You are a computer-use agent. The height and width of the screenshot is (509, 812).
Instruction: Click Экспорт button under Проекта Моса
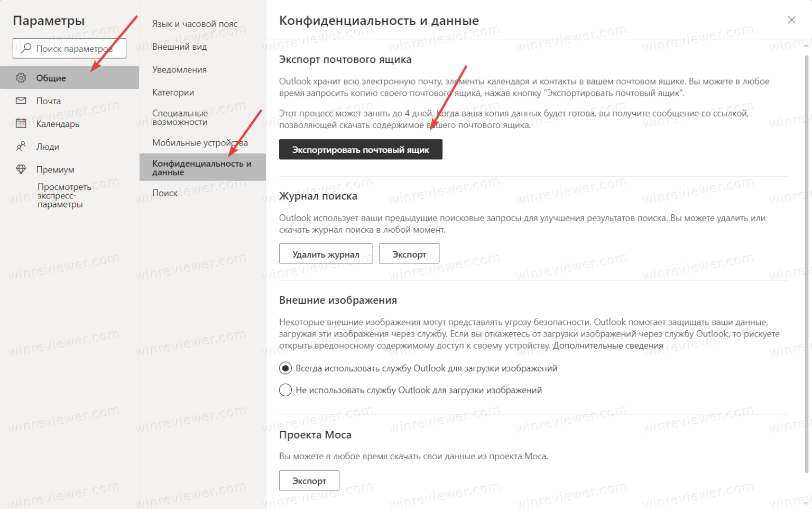click(309, 480)
